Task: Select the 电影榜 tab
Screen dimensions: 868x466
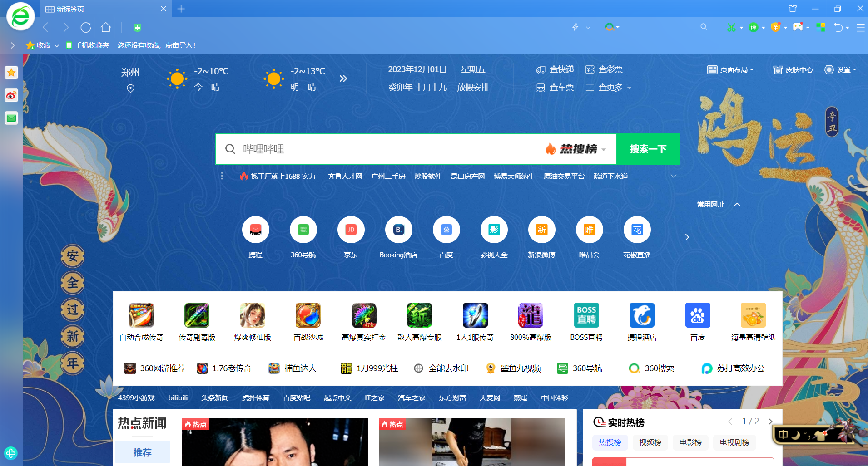Action: click(x=691, y=442)
